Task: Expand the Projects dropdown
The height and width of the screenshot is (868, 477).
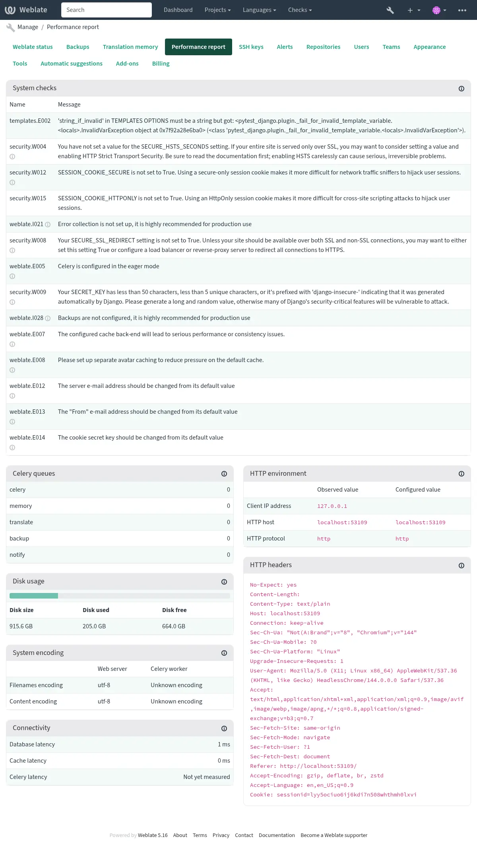Action: tap(217, 10)
